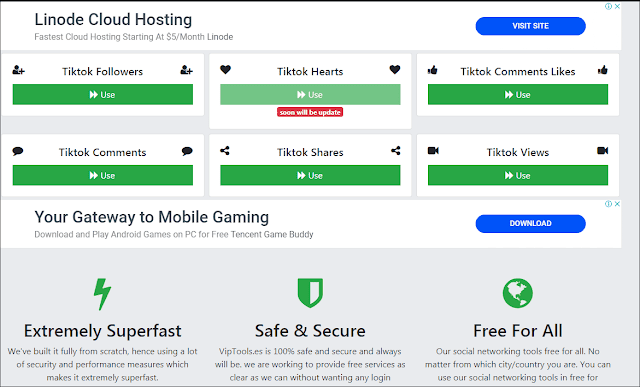Use the Tiktok Followers tool
The width and height of the screenshot is (640, 387).
(102, 95)
